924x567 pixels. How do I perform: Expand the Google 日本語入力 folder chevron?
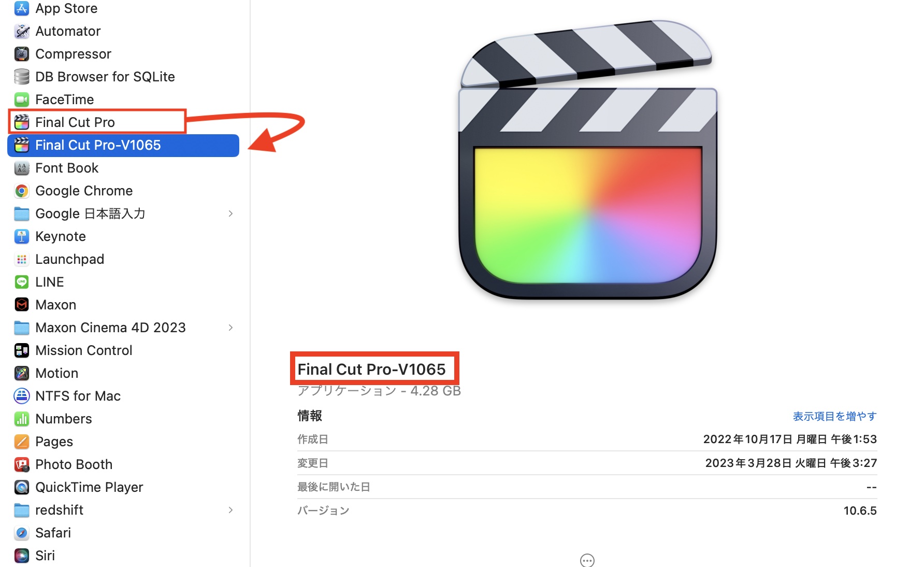coord(230,214)
